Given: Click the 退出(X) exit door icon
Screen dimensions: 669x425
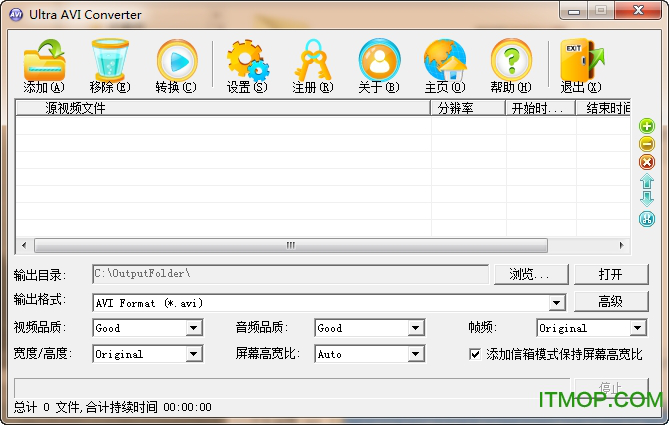Looking at the screenshot, I should 582,60.
